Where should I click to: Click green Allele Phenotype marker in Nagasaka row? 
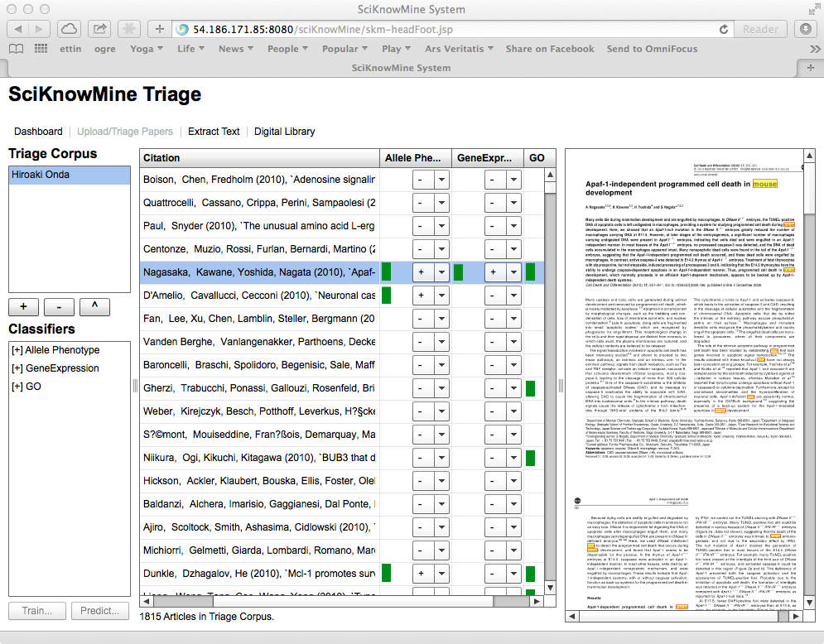pyautogui.click(x=386, y=272)
